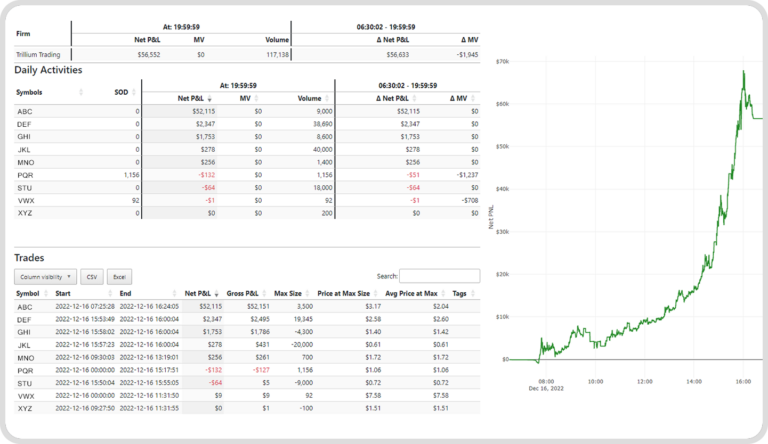
Task: Click the Δ MV sort arrows in Daily Activities
Action: pyautogui.click(x=474, y=98)
